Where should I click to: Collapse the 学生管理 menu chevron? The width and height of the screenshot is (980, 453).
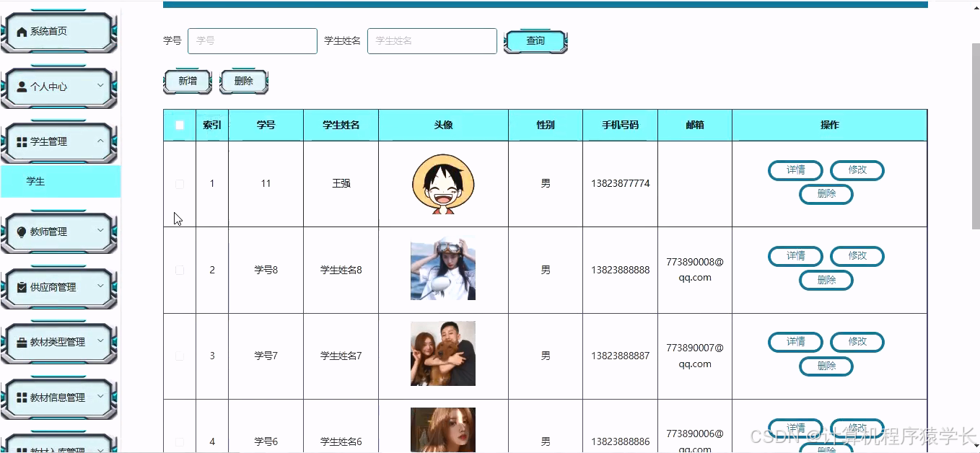[100, 141]
